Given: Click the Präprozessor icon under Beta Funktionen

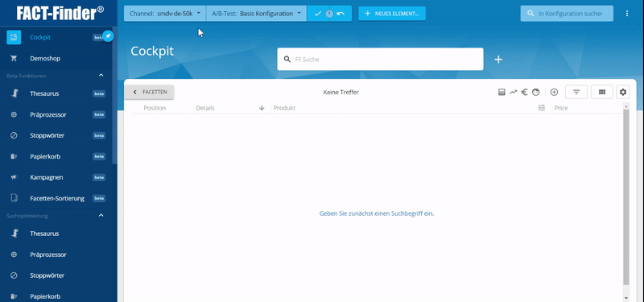Looking at the screenshot, I should (14, 114).
